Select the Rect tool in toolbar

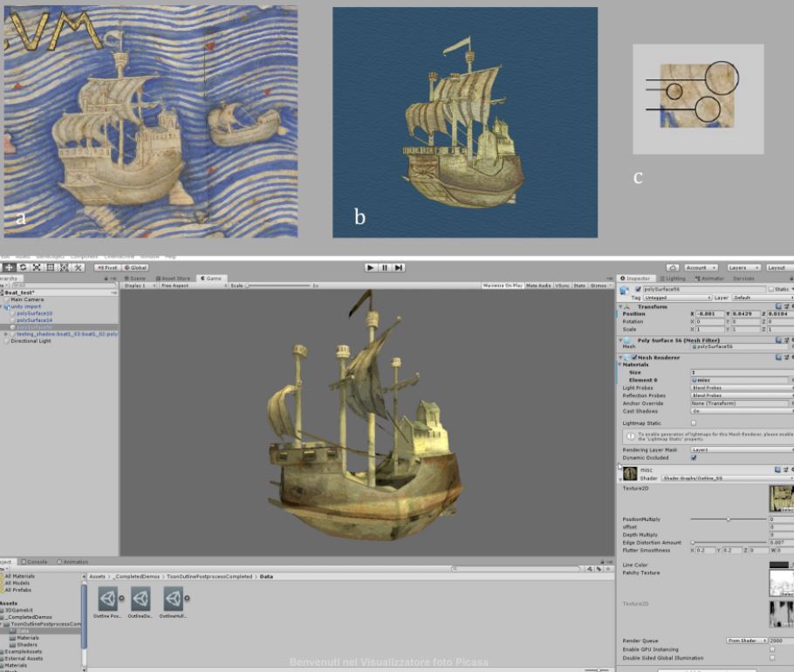click(x=50, y=267)
